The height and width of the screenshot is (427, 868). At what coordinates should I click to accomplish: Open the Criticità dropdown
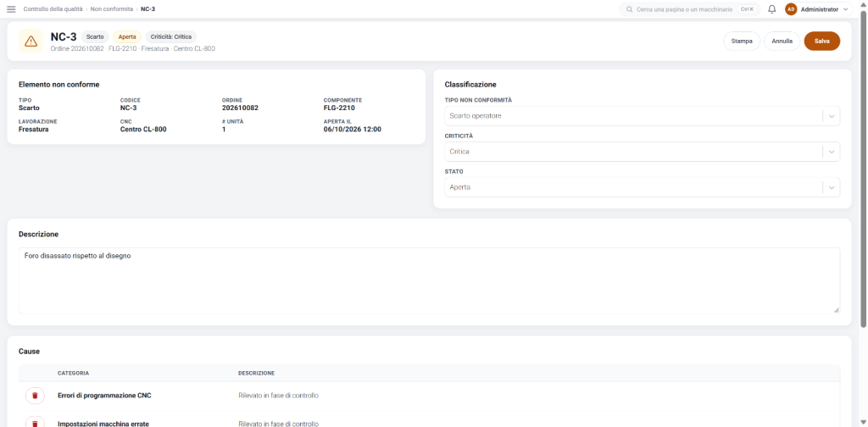tap(643, 152)
